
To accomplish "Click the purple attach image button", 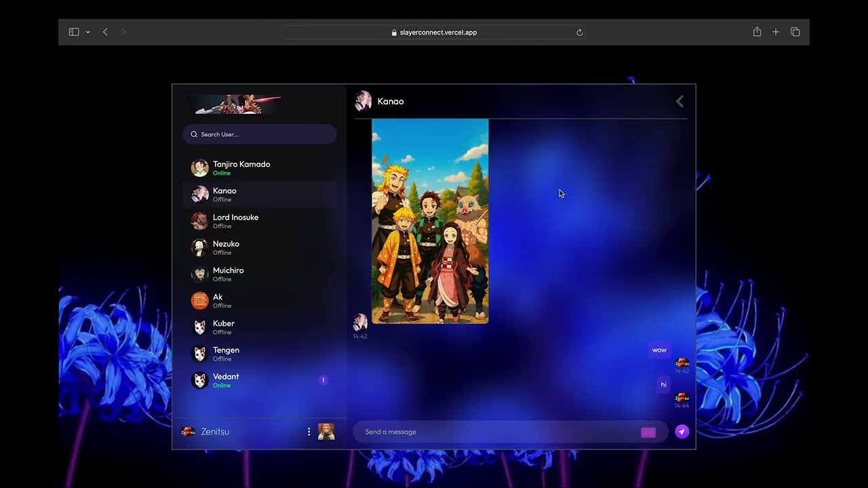I will coord(648,432).
